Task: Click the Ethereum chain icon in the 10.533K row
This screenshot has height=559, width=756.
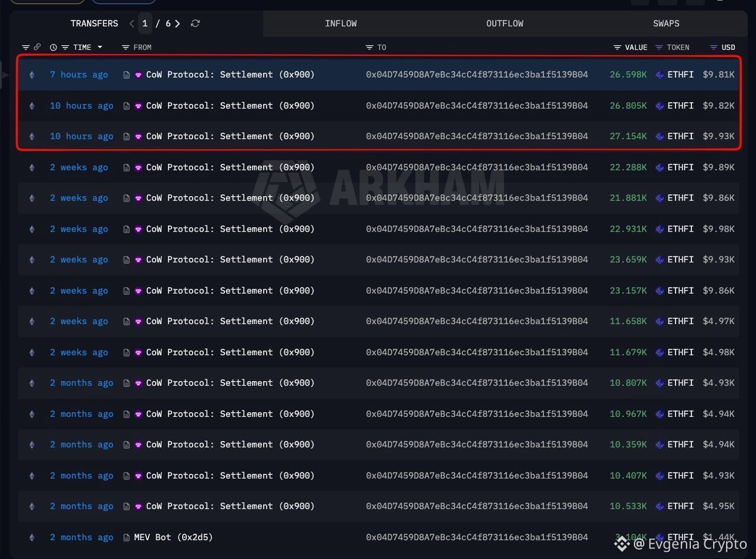Action: coord(32,506)
